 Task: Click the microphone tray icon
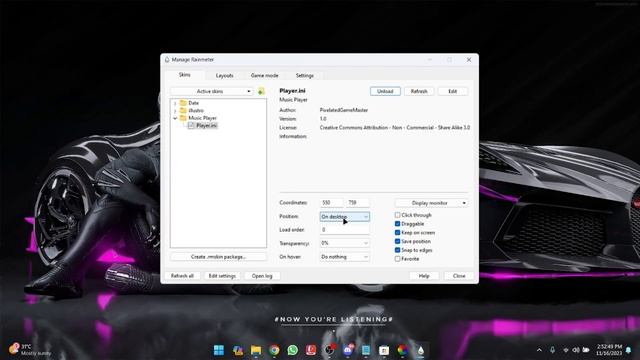[x=552, y=350]
